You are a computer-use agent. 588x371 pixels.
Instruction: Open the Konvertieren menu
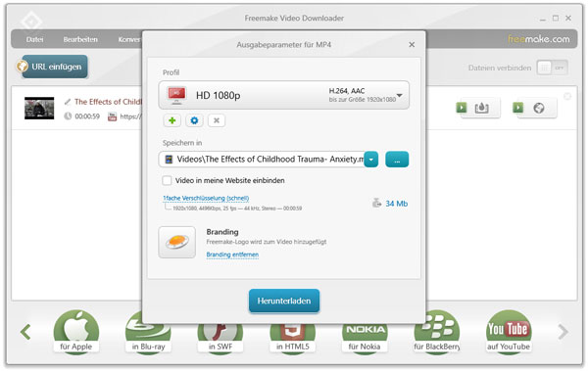[129, 39]
